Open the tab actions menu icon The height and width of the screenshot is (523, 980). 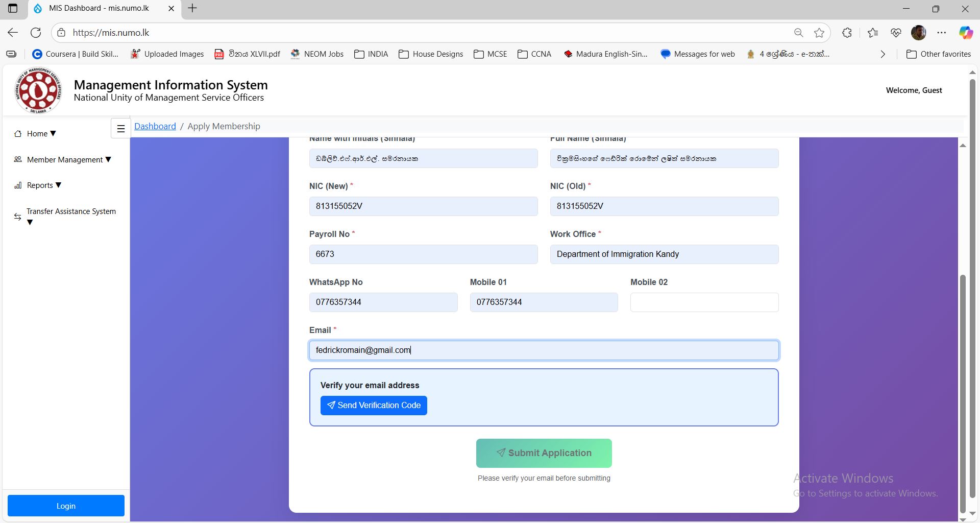[x=13, y=8]
